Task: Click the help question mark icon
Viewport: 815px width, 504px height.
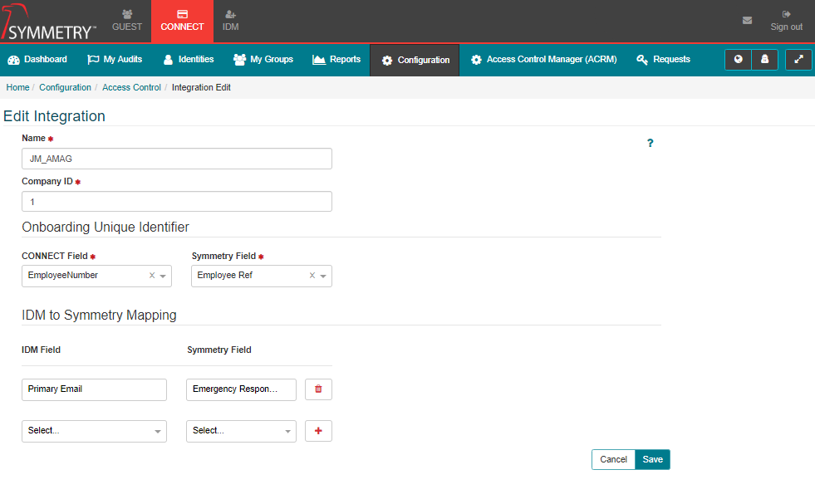Action: [650, 143]
